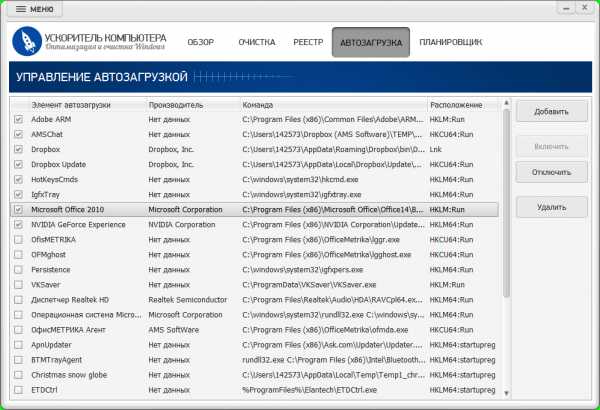The width and height of the screenshot is (600, 410).
Task: Click the scrollbar up arrow
Action: pyautogui.click(x=506, y=103)
